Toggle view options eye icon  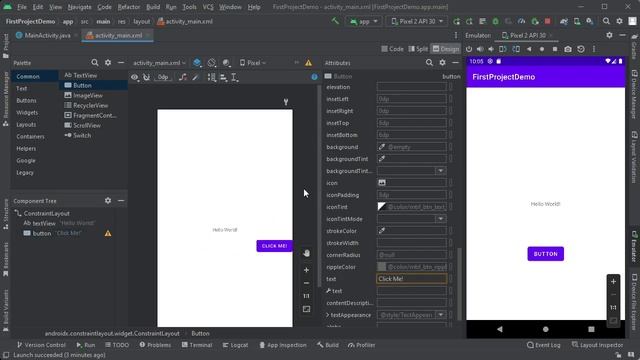134,77
